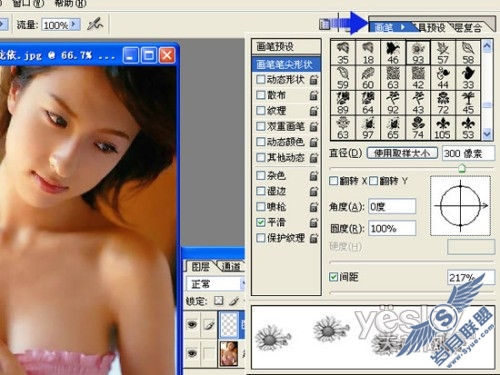The height and width of the screenshot is (375, 500).
Task: Select brush preset 89
Action: (343, 102)
